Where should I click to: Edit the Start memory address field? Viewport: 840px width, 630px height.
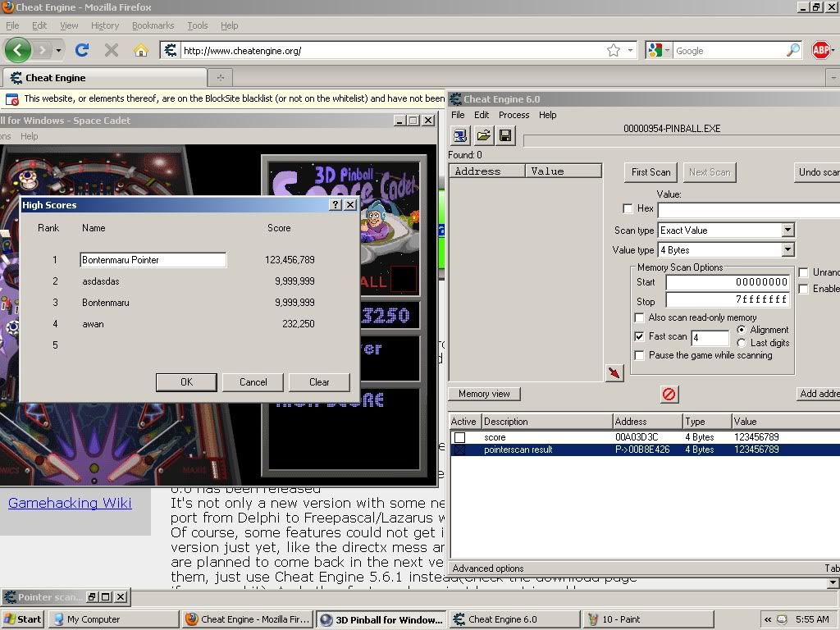tap(728, 282)
